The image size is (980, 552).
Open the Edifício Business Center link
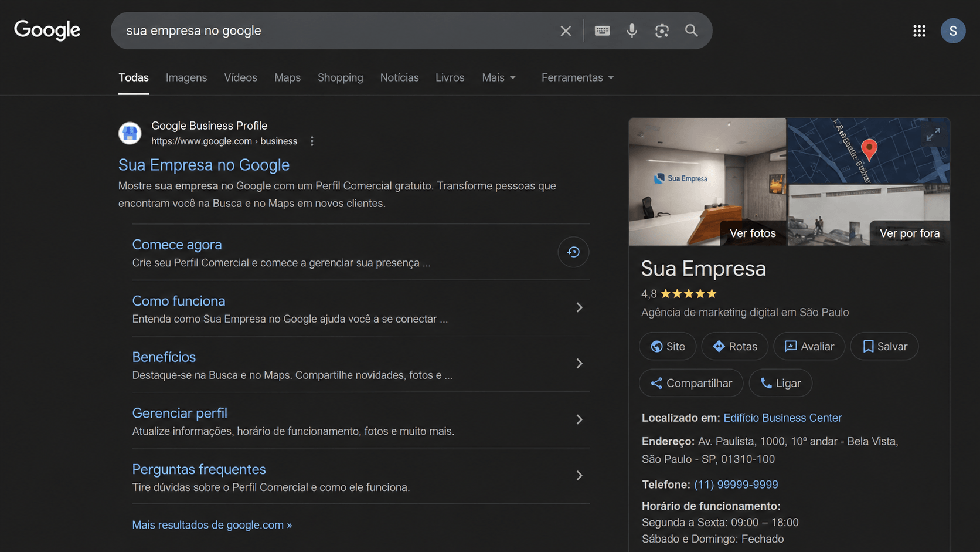782,418
